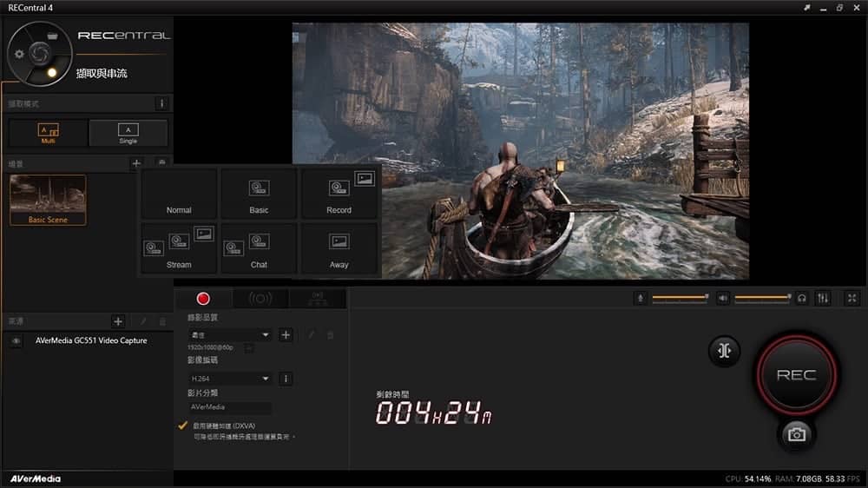This screenshot has width=868, height=488.
Task: Add a new scene with the plus button
Action: [136, 163]
